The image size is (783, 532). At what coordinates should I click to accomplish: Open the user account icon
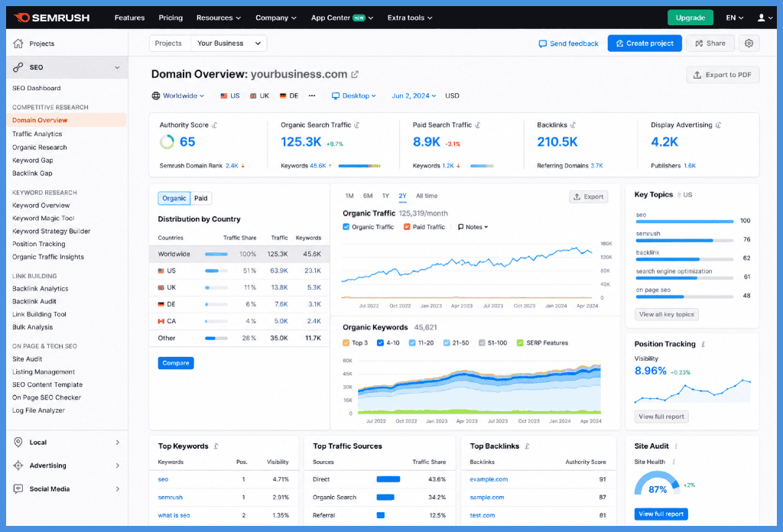click(x=761, y=18)
